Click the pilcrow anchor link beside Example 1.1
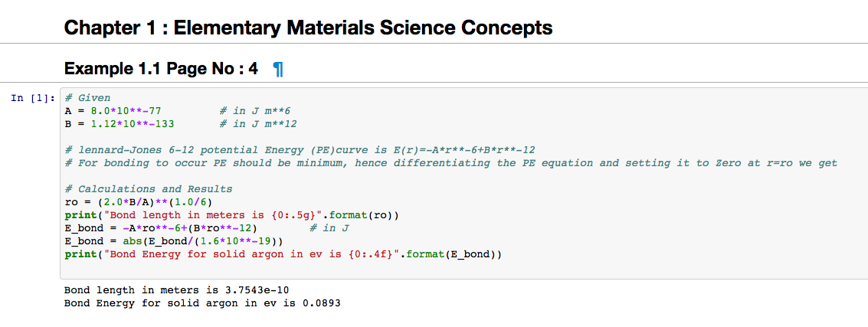The height and width of the screenshot is (327, 868). pos(278,69)
